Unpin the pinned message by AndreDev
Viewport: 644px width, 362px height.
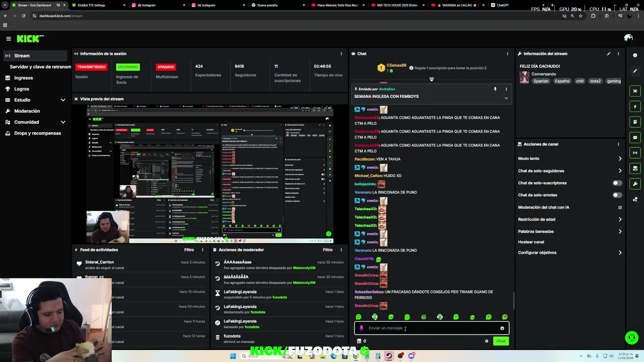pyautogui.click(x=495, y=89)
